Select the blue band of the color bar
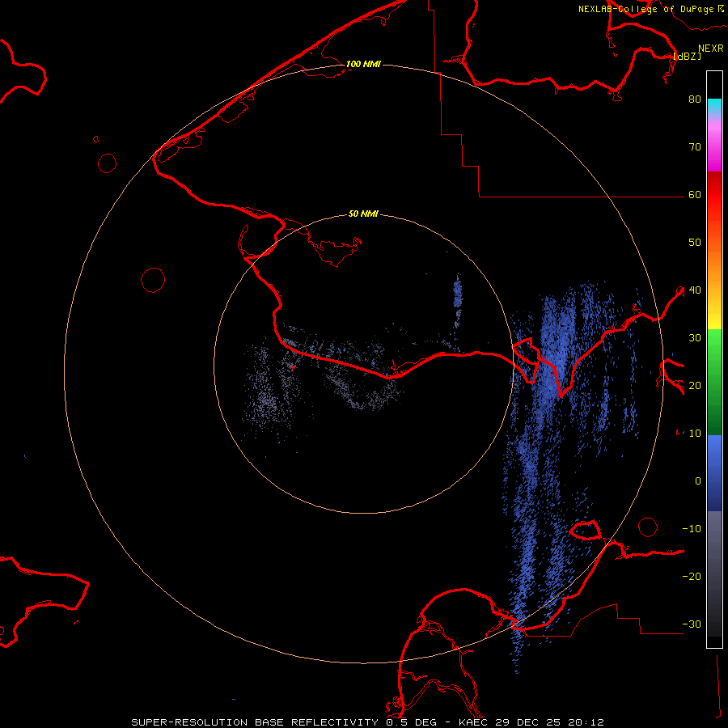The width and height of the screenshot is (728, 728). 714,472
